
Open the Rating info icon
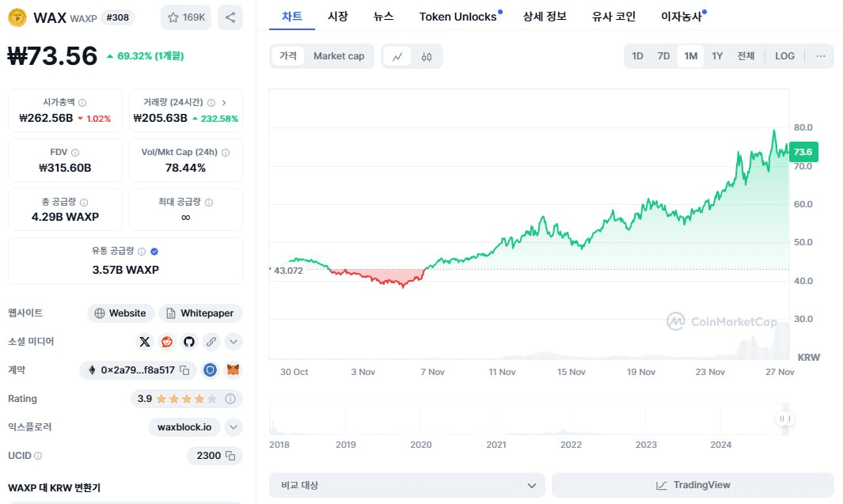click(230, 399)
